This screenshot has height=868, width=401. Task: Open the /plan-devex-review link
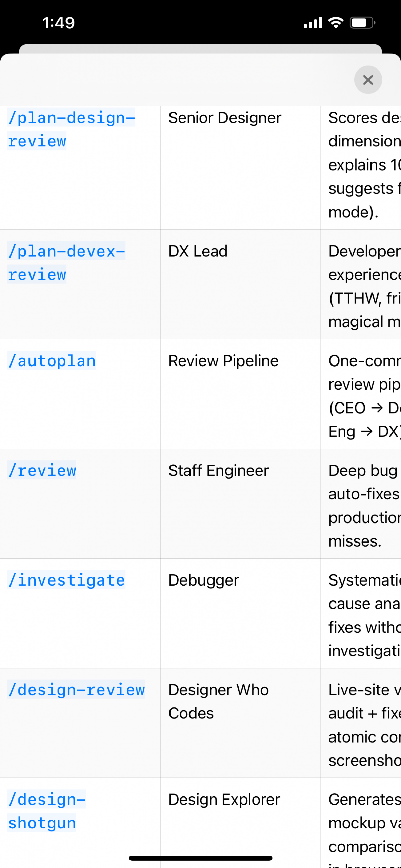tap(67, 262)
